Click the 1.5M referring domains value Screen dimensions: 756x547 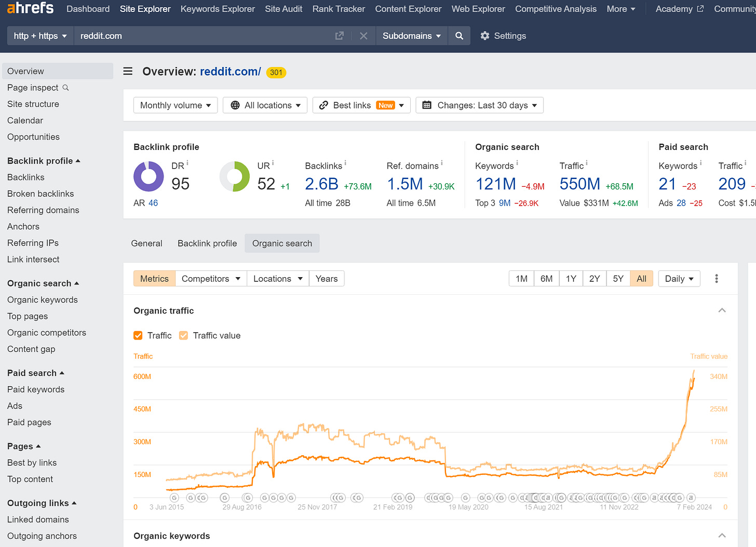point(405,184)
